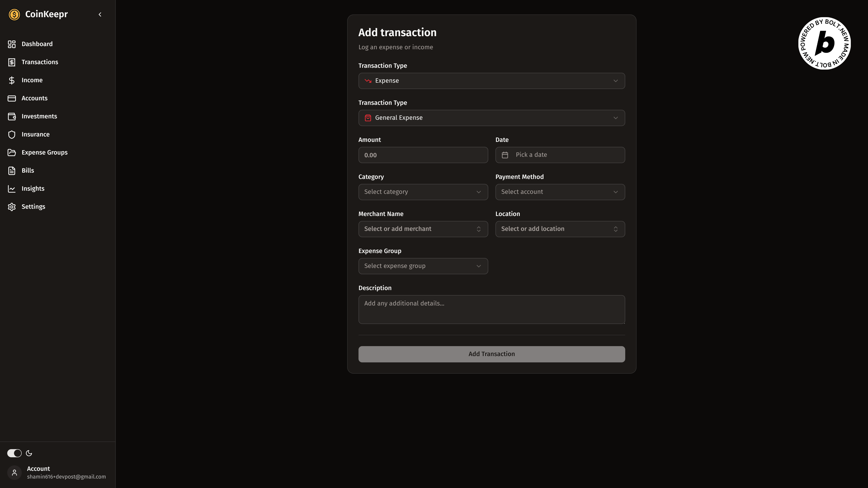868x488 pixels.
Task: Click the Dashboard grid icon
Action: (x=12, y=44)
